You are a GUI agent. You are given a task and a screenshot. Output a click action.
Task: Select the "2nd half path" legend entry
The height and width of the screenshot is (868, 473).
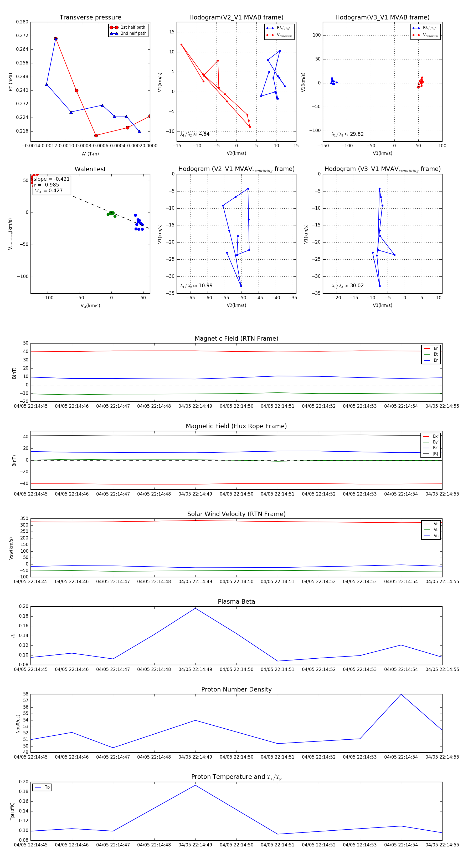[x=133, y=33]
